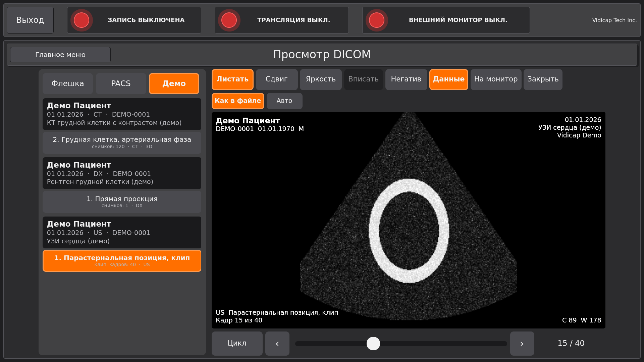
Task: Toggle the Цикл loop playback button
Action: (237, 344)
